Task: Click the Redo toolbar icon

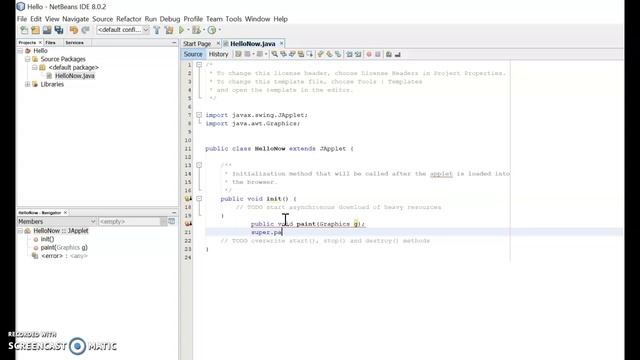Action: 85,30
